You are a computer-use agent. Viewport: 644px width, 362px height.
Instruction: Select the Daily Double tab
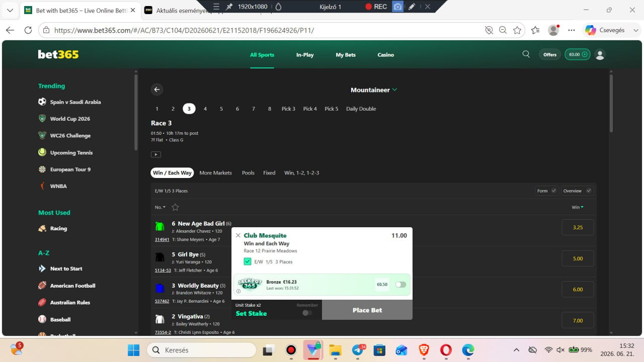pyautogui.click(x=361, y=109)
